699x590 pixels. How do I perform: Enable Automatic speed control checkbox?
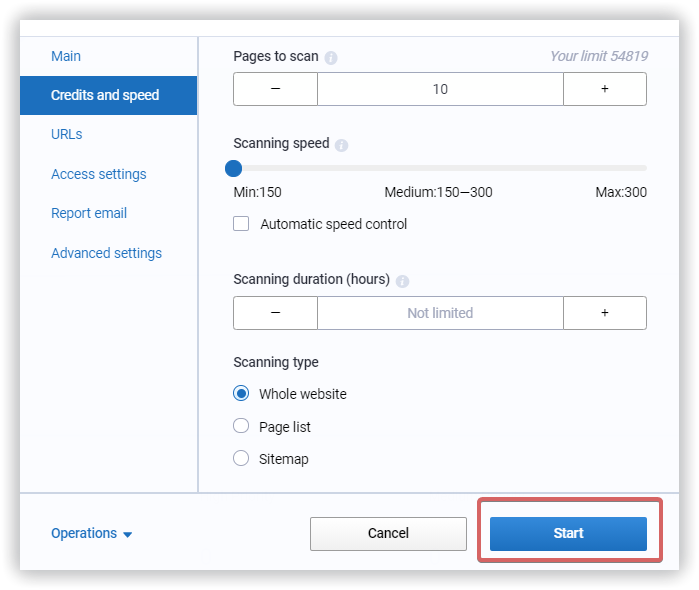click(241, 223)
